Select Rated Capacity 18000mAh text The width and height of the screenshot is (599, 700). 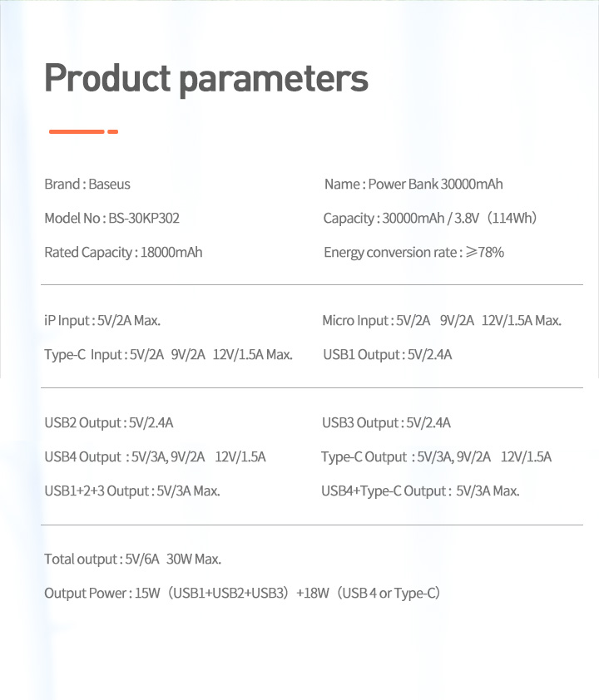pyautogui.click(x=123, y=253)
